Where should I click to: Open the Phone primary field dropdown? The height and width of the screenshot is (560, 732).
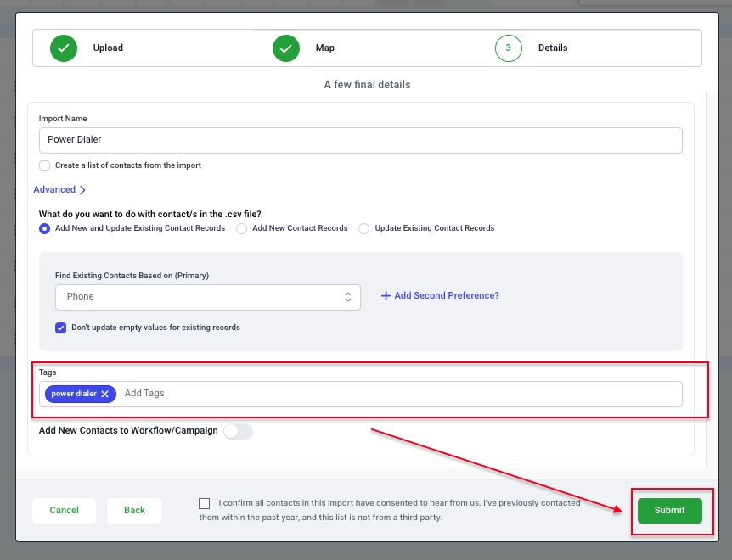[x=207, y=297]
